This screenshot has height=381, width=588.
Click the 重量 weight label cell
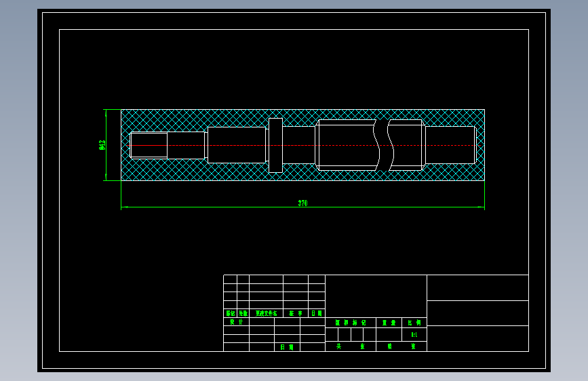coord(389,323)
